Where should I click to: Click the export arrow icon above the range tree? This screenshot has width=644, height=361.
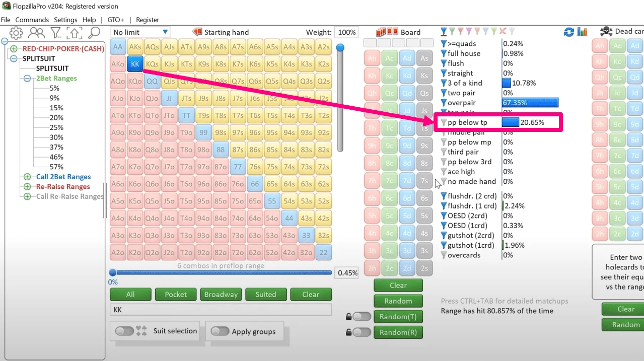point(75,33)
